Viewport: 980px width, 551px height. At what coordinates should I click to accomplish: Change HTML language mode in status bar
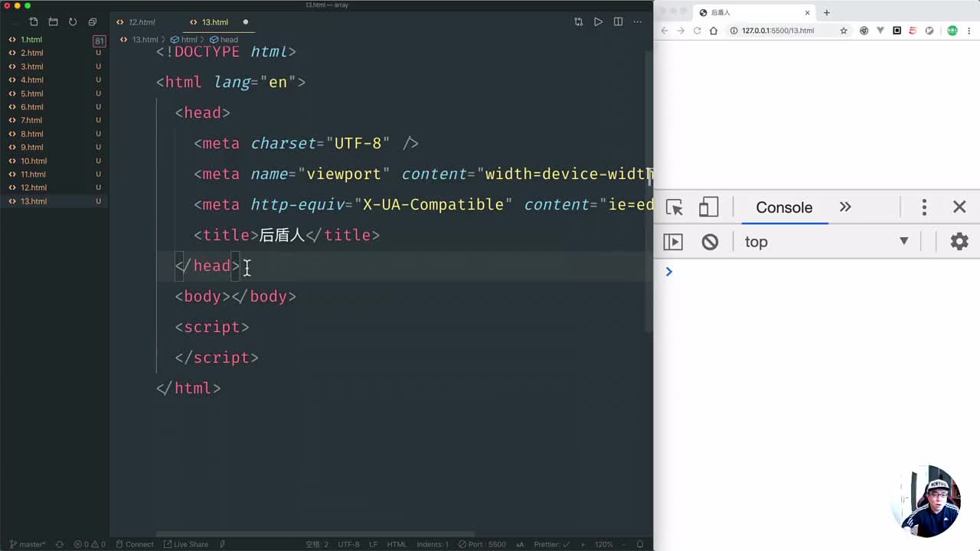pos(397,544)
